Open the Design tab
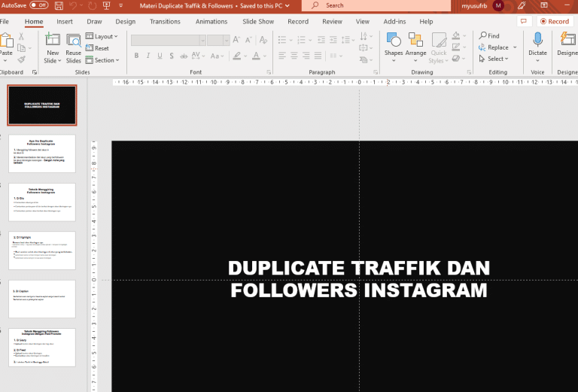Viewport: 578px width, 392px height. (x=126, y=22)
